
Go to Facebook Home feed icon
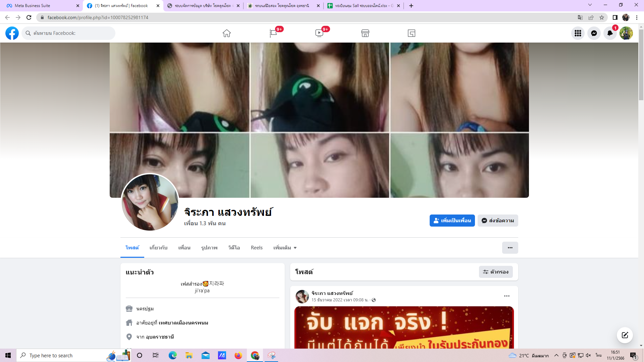pos(227,33)
